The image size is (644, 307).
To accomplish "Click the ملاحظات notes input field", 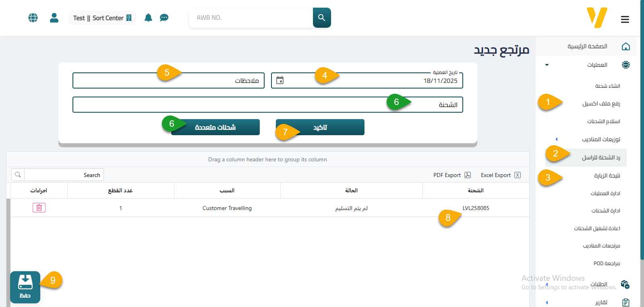I will point(168,80).
